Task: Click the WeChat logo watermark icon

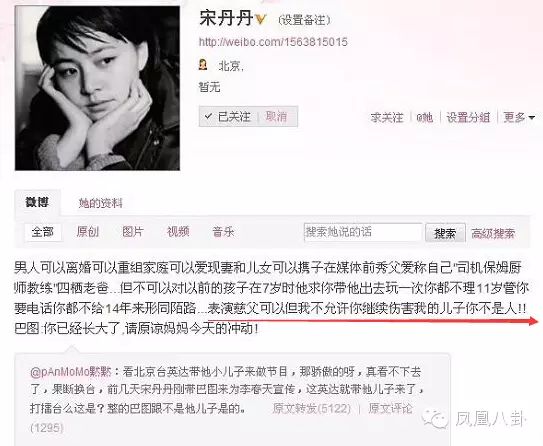Action: 435,418
